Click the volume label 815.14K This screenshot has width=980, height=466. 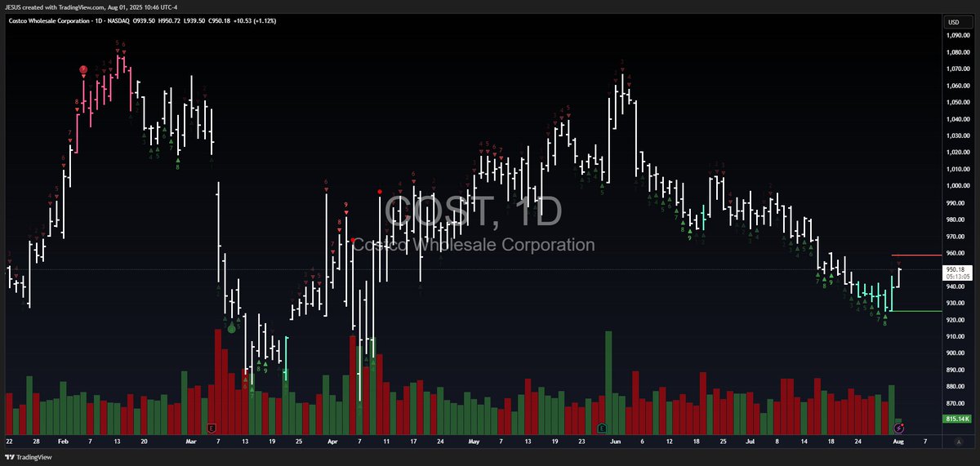click(956, 419)
